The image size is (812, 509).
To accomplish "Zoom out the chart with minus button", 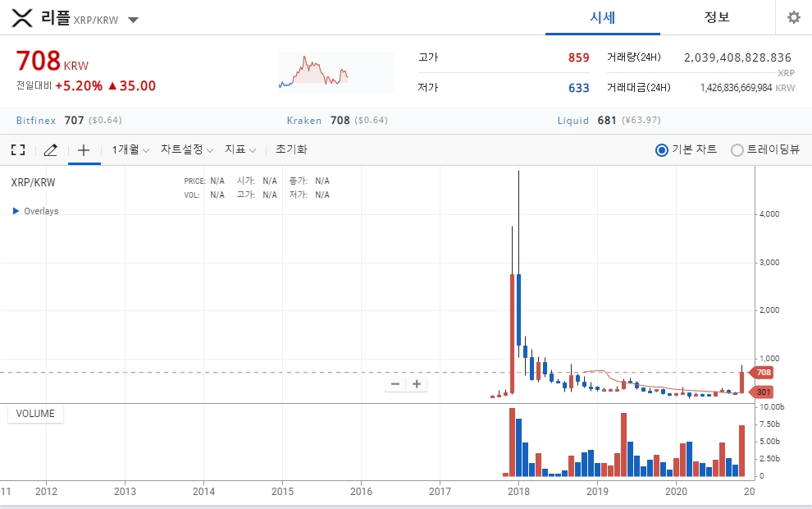I will 395,384.
